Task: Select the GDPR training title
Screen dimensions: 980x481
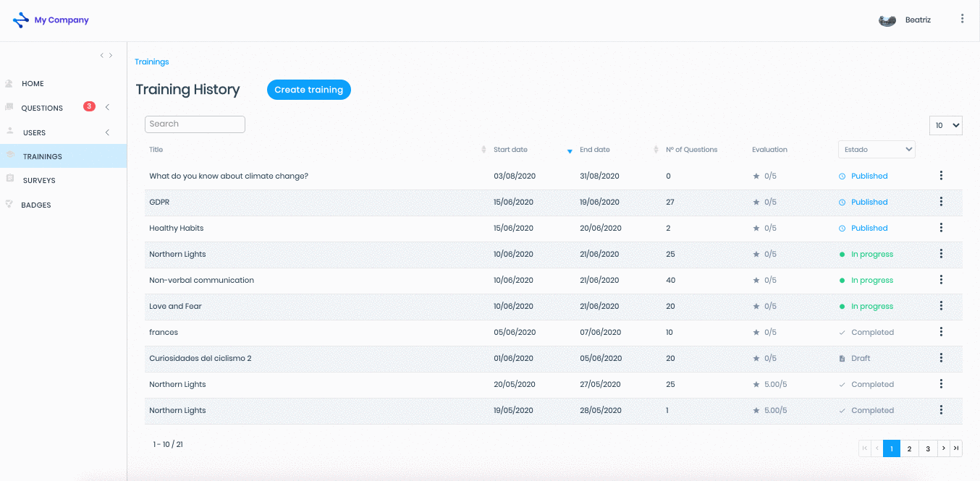Action: (159, 202)
